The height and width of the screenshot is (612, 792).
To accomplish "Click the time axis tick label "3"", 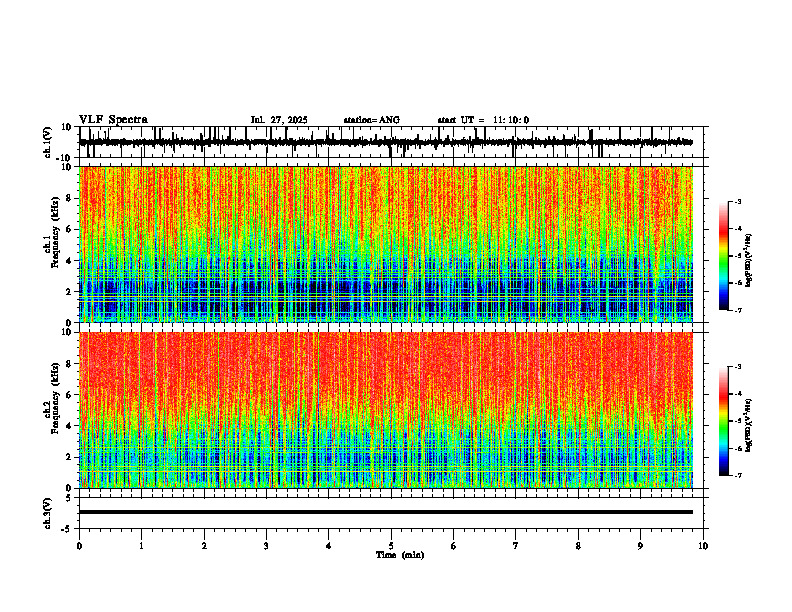I will [x=266, y=546].
